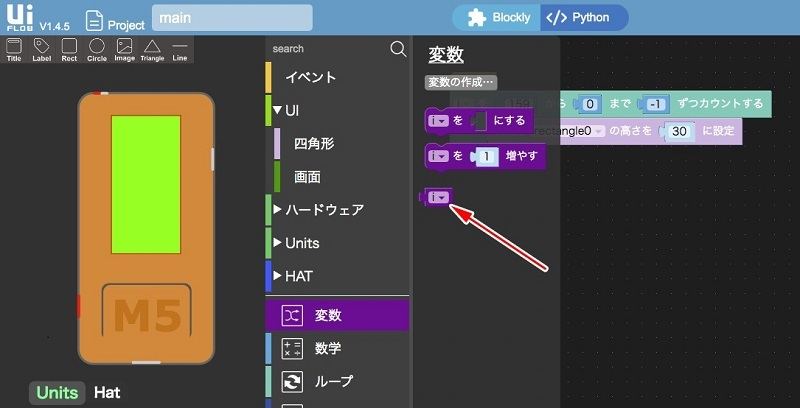
Task: Open the Project file menu
Action: pos(115,19)
